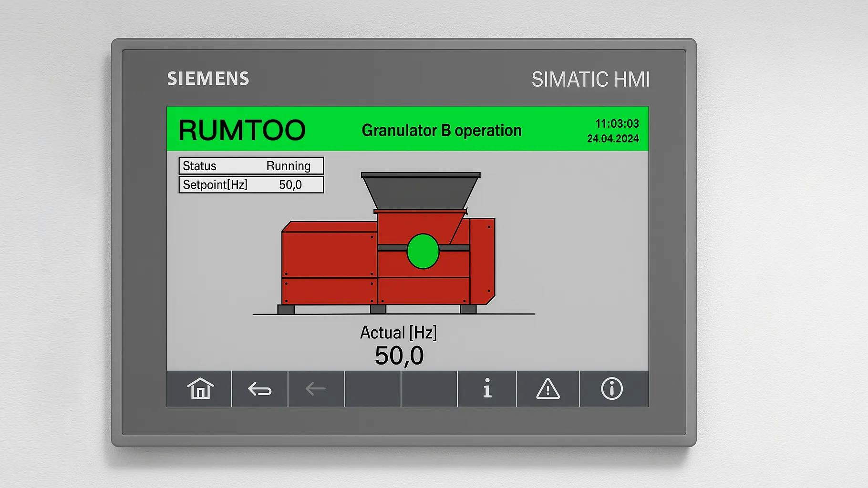Tap the red granulator machine body

click(329, 267)
